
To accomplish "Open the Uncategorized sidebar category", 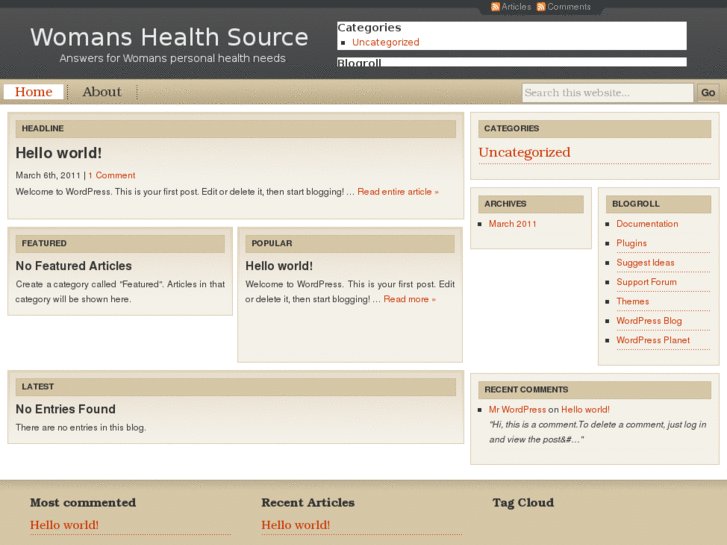I will click(x=524, y=152).
